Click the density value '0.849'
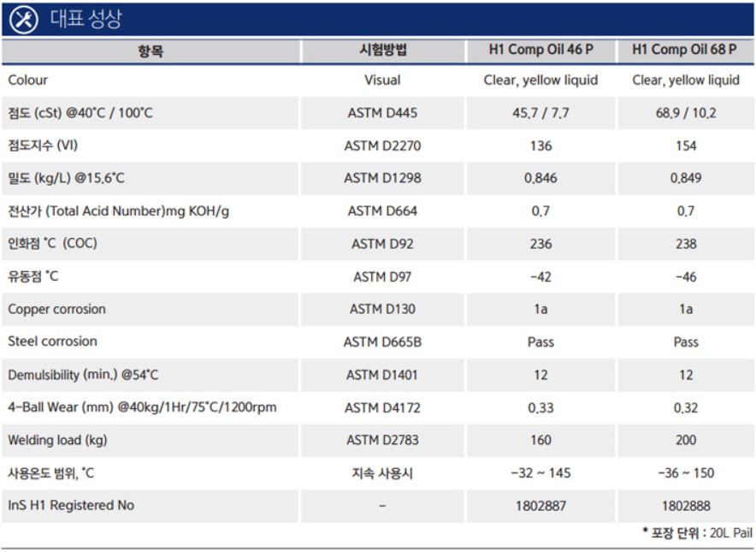The width and height of the screenshot is (756, 552). 686,178
